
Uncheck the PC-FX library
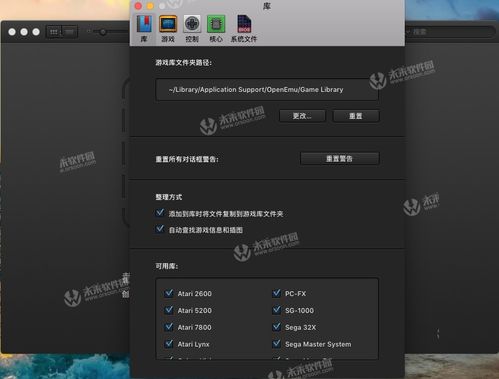pyautogui.click(x=276, y=293)
